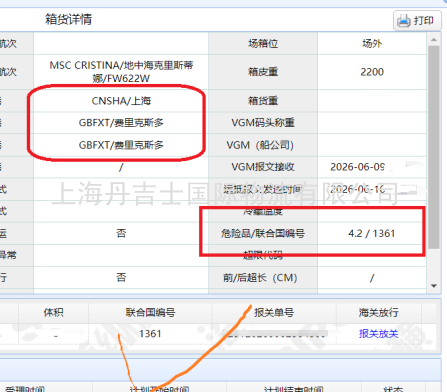The height and width of the screenshot is (392, 447).
Task: Select the first GBFXT/费里克斯多 cell
Action: click(121, 123)
